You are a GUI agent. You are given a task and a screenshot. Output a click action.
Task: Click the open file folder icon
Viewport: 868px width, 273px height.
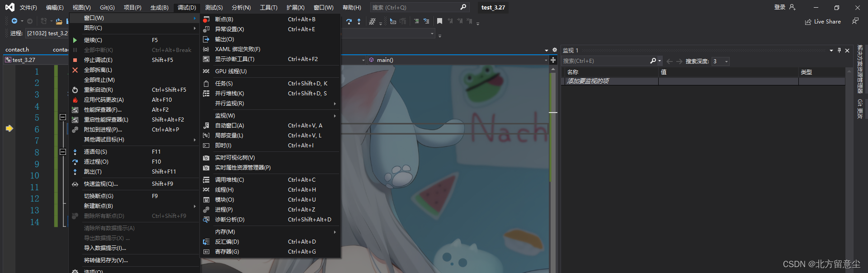tap(59, 21)
